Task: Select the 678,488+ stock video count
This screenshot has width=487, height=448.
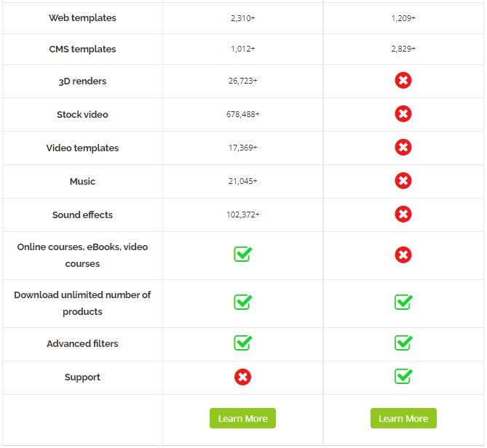Action: (242, 114)
